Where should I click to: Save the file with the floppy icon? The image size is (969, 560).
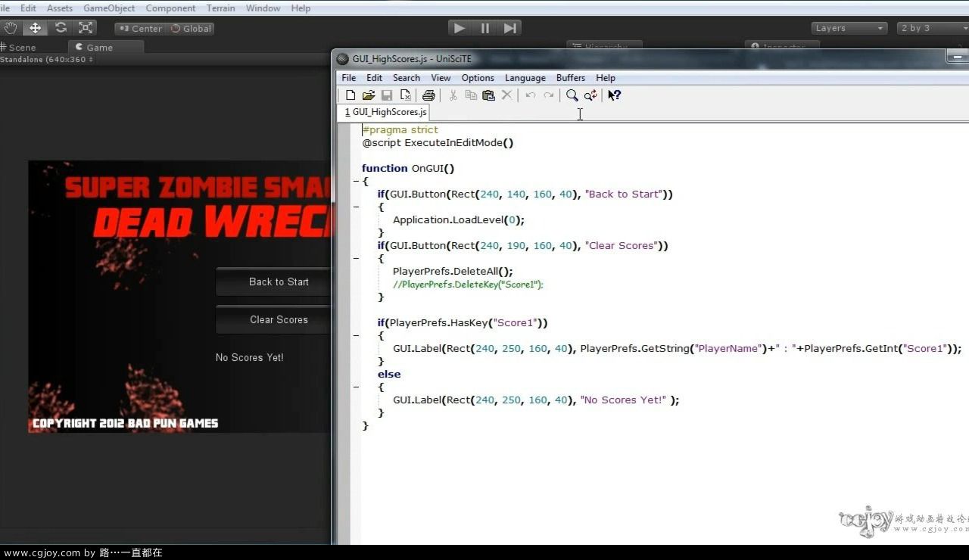tap(387, 95)
